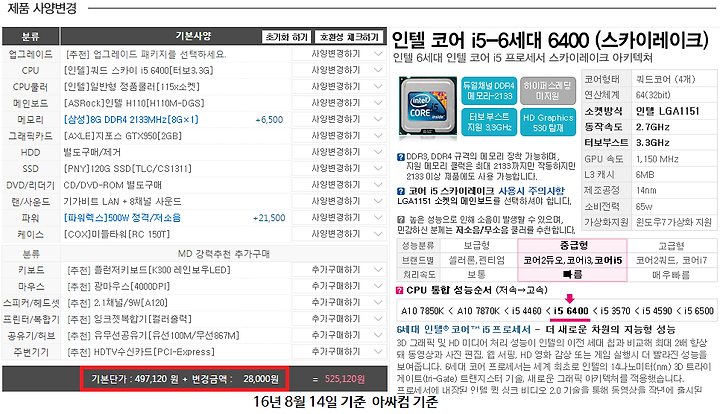Screen dimensions: 720x414
Task: Open 사양변경하기 dropdown for 케이스 row
Action: (339, 234)
